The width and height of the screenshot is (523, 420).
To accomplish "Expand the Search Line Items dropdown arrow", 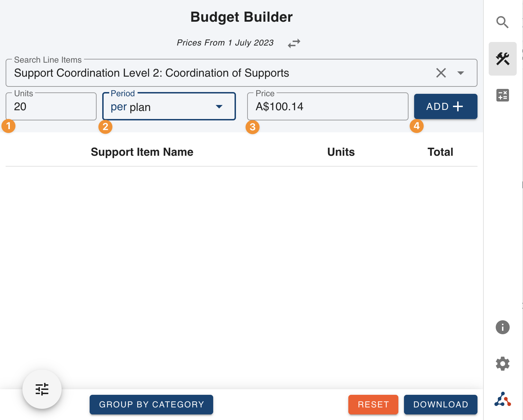I will point(460,73).
